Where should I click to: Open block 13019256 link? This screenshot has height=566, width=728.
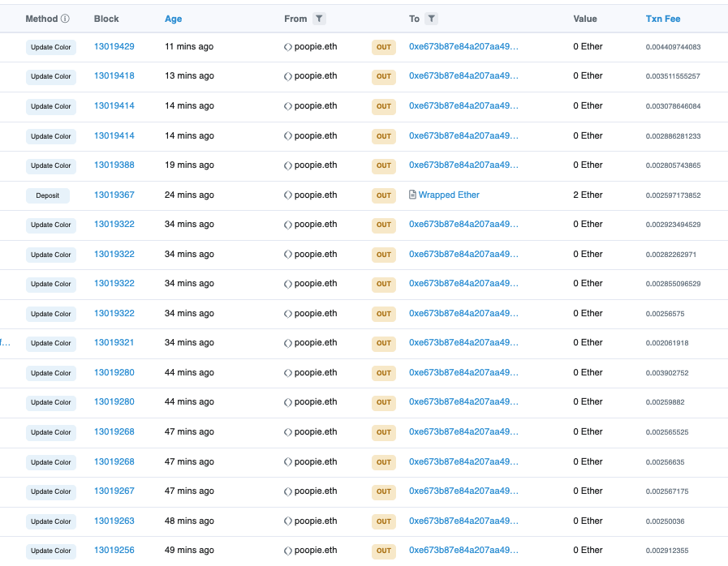tap(114, 550)
